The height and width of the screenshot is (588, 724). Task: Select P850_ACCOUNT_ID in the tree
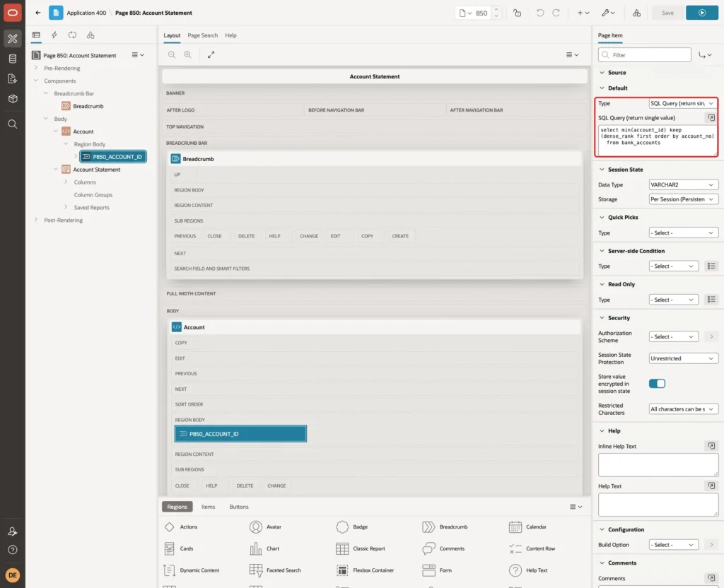click(113, 157)
